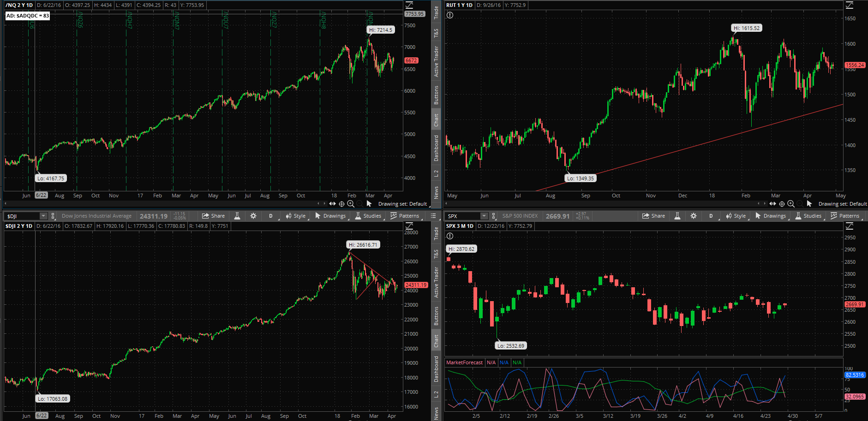Open the D timeframe dropdown for $DJI
Image resolution: width=868 pixels, height=421 pixels.
pyautogui.click(x=271, y=216)
